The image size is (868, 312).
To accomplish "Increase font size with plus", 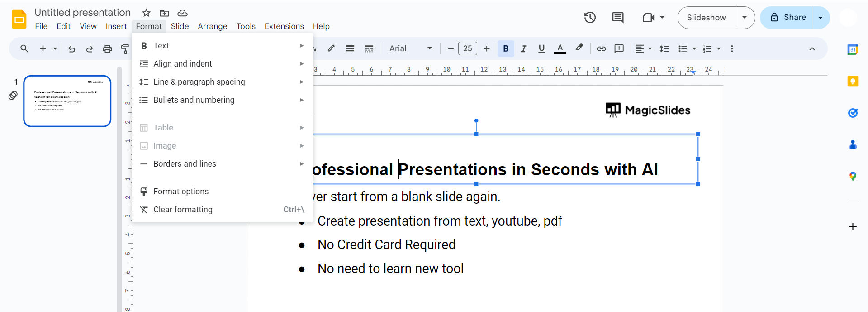I will pos(487,48).
